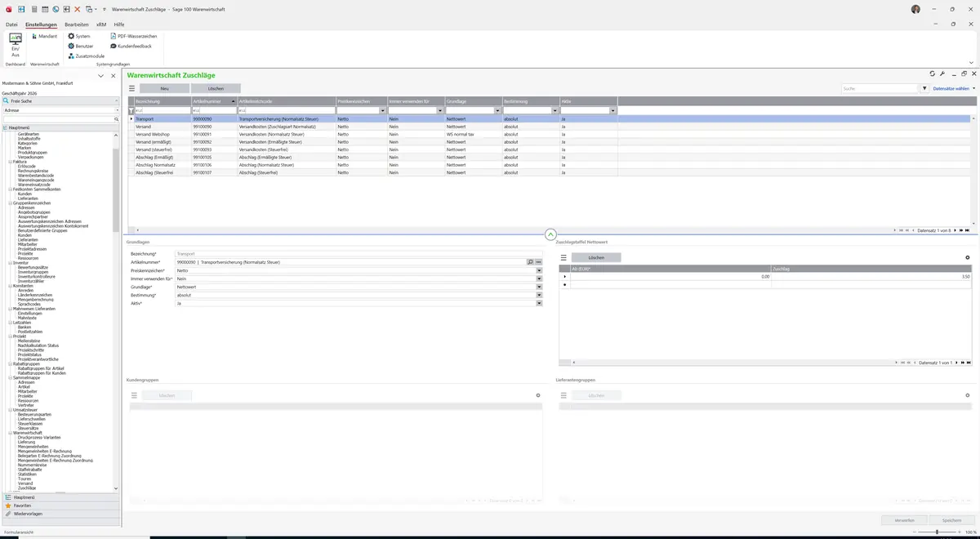Screen dimensions: 980x539
Task: Click the Neu button
Action: point(164,88)
